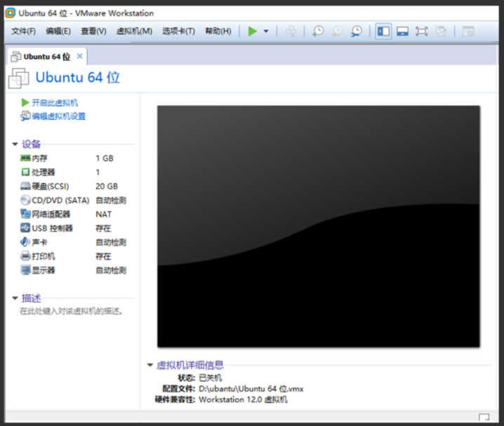Click the Workstation 12.0 虚拟机 compatibility text
This screenshot has width=504, height=426.
point(244,399)
